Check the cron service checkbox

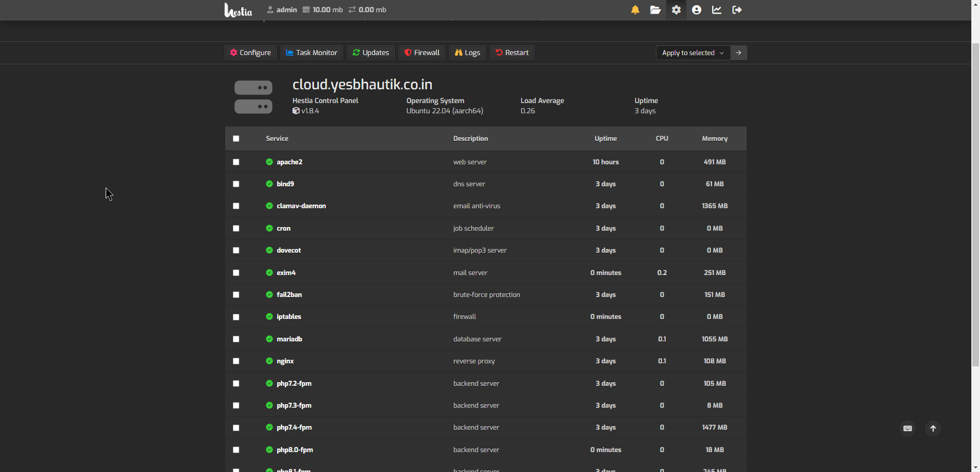[236, 228]
